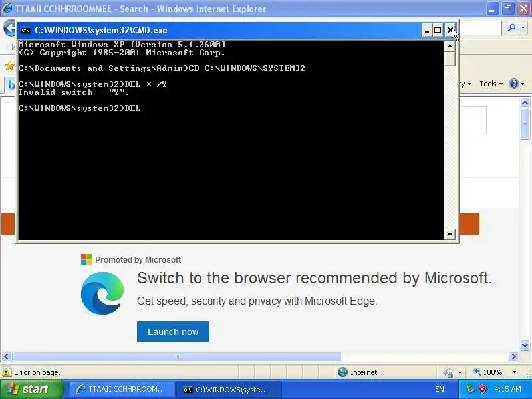Open the CMD window system menu icon

click(x=25, y=30)
